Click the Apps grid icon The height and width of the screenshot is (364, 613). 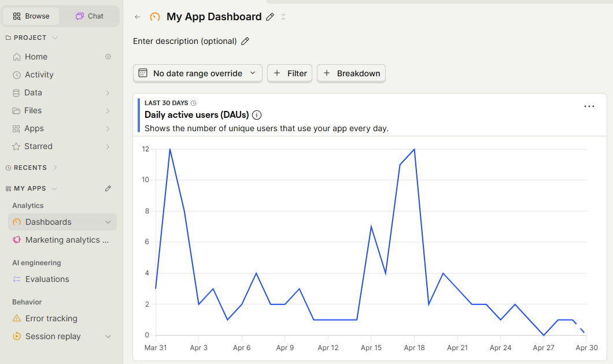(16, 129)
